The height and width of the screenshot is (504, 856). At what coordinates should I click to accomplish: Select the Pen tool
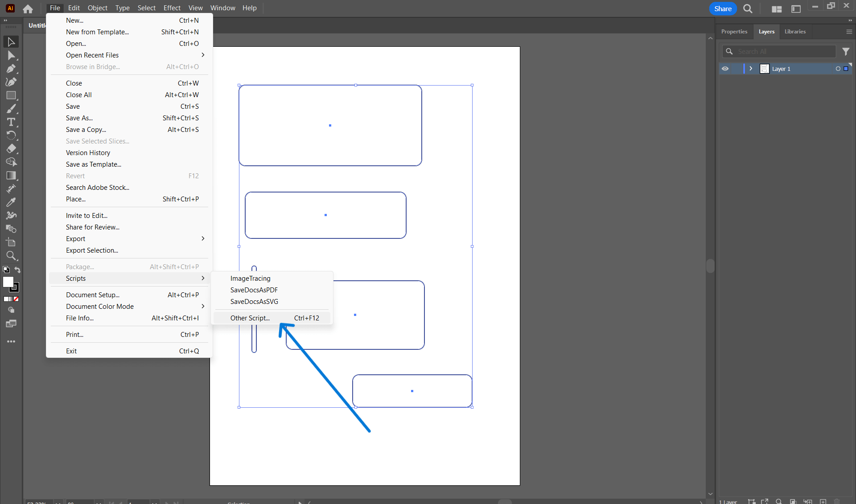click(x=11, y=69)
